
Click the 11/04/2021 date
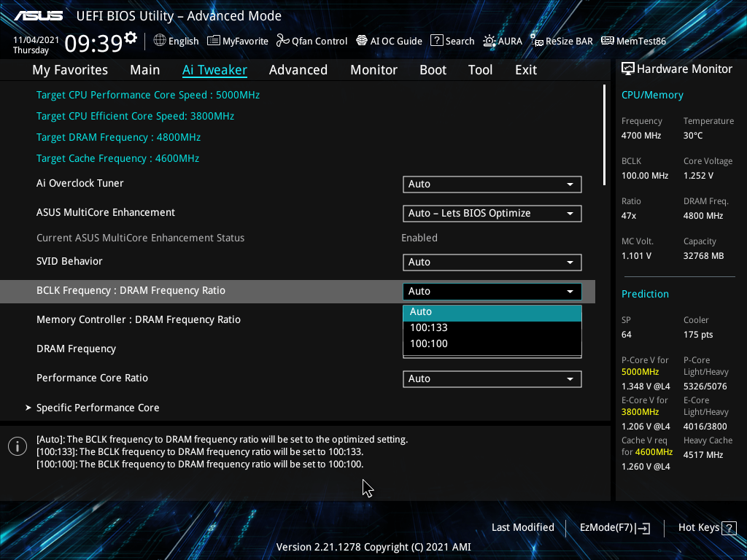[x=36, y=40]
